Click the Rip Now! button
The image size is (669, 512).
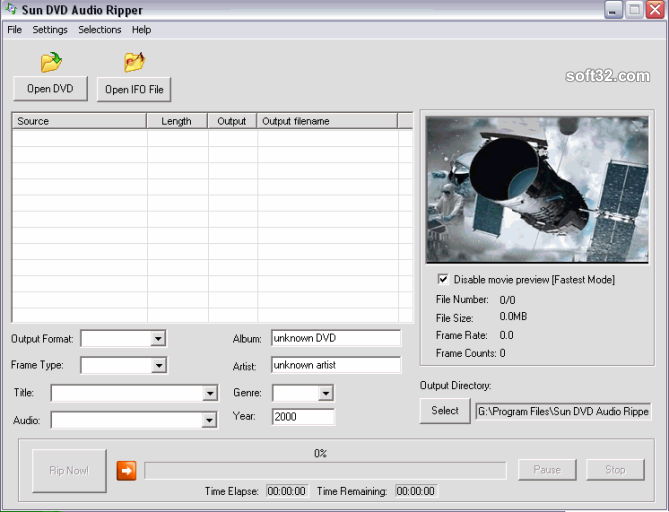(69, 471)
